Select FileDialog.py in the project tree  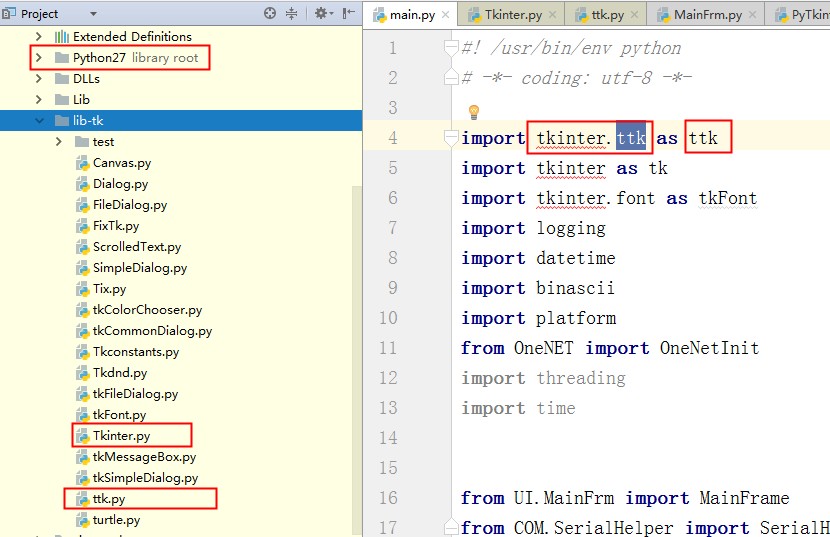pos(130,205)
